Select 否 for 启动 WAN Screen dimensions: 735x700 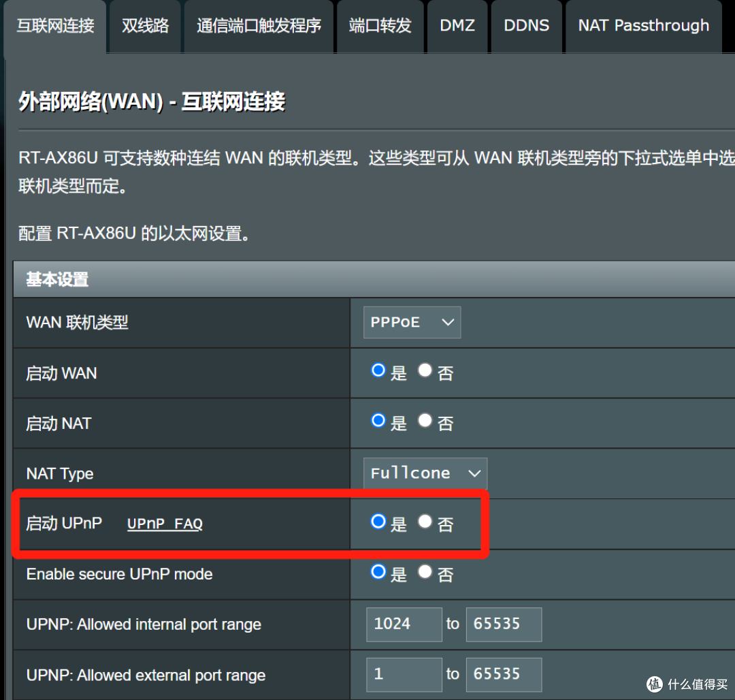pos(425,370)
